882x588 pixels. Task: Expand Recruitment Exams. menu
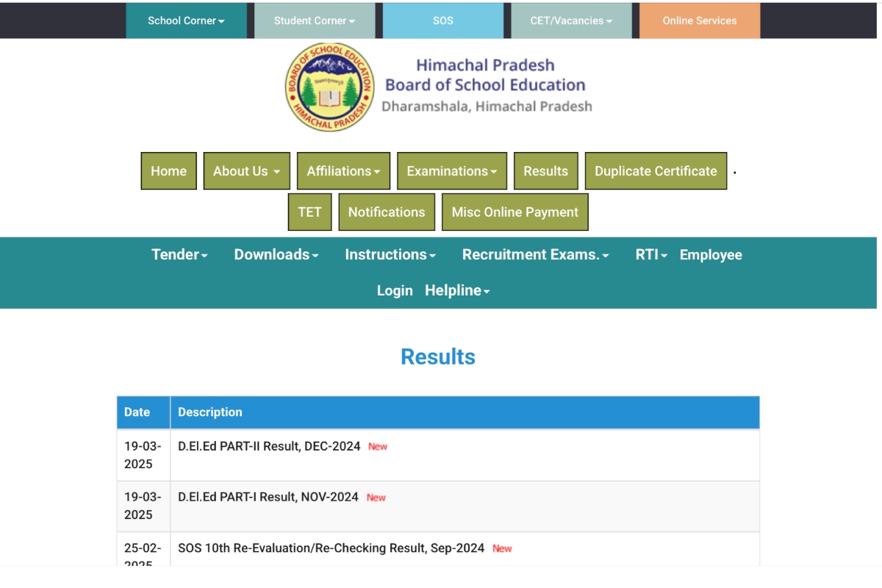[x=536, y=254]
